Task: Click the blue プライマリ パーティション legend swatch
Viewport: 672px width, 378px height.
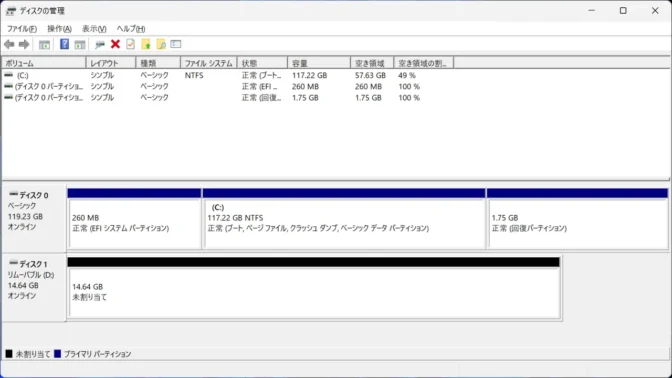Action: 57,354
